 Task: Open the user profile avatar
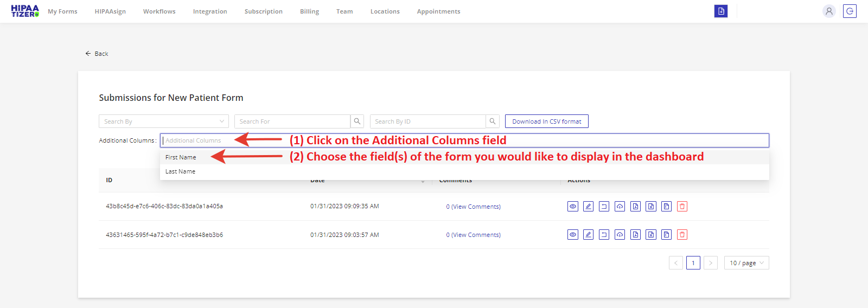point(828,11)
